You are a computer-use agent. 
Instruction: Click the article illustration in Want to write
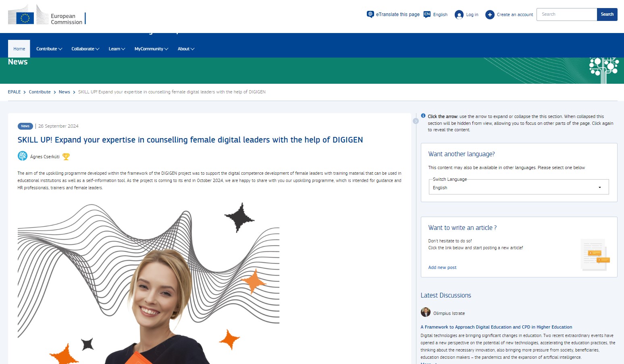pyautogui.click(x=595, y=254)
